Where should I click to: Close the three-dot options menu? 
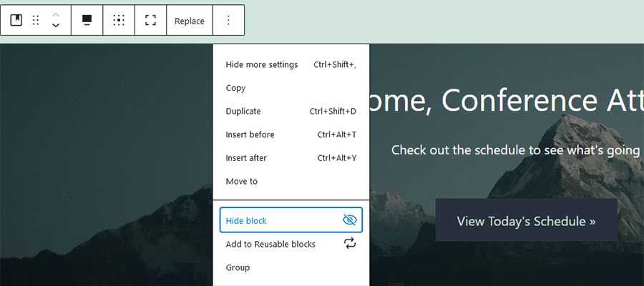(x=228, y=21)
